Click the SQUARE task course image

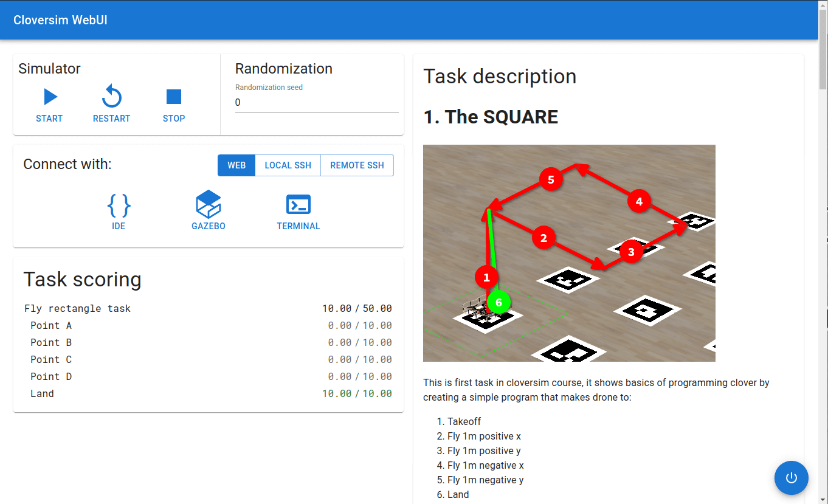coord(569,254)
